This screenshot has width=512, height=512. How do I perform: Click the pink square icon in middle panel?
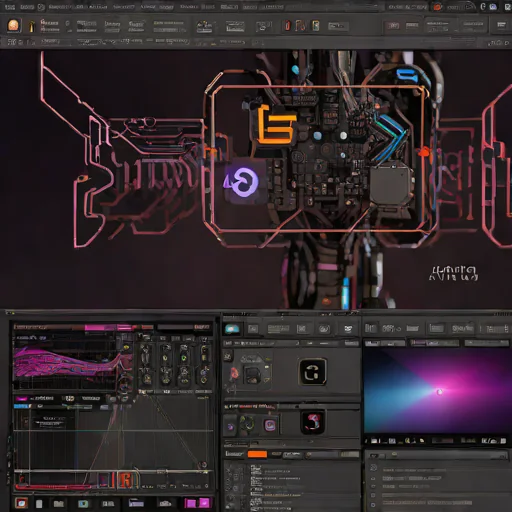[x=270, y=426]
